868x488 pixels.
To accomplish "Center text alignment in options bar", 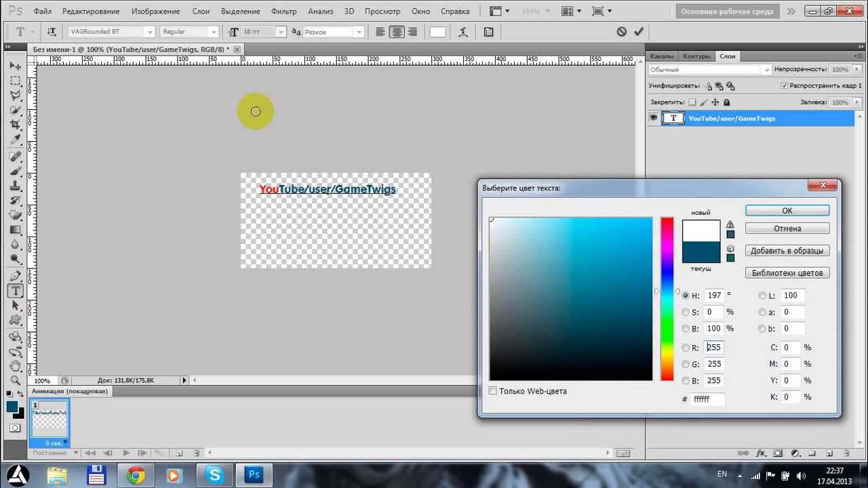I will click(397, 32).
